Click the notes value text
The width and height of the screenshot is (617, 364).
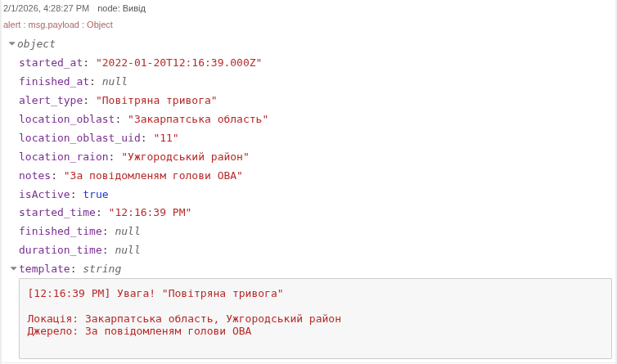[153, 176]
